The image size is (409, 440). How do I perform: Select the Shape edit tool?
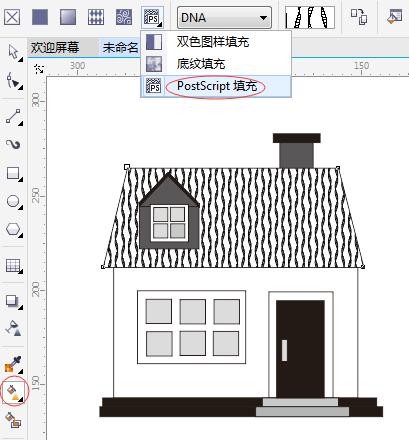point(14,81)
